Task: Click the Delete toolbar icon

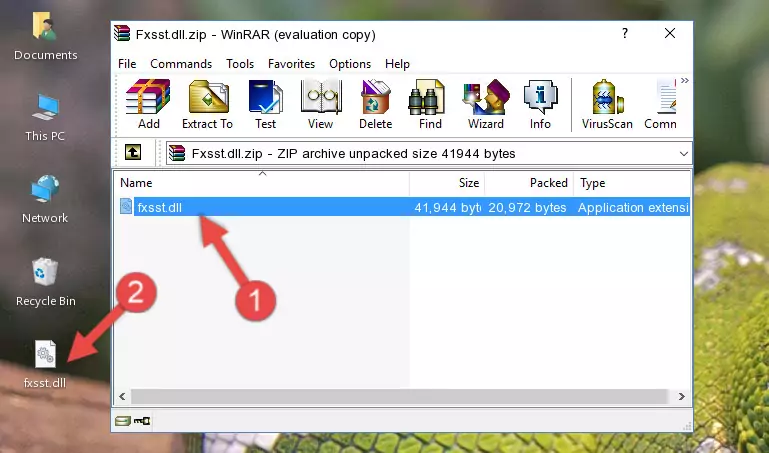Action: [376, 104]
